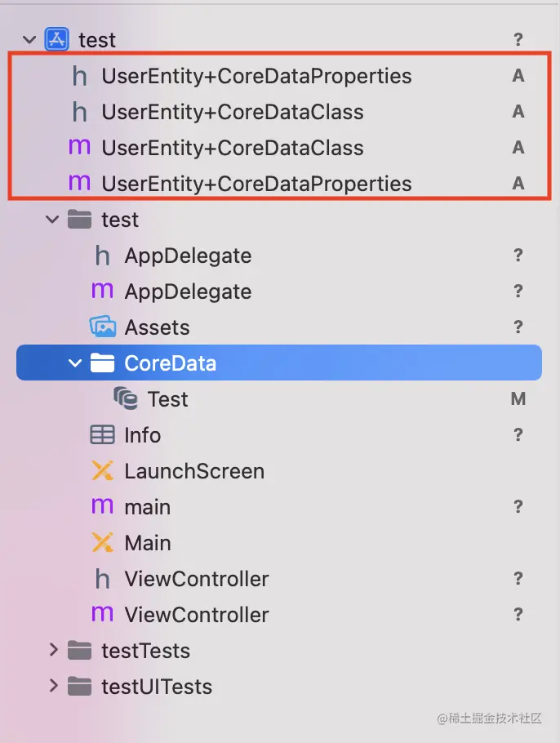Viewport: 560px width, 743px height.
Task: Click the LaunchScreen storyboard icon
Action: pyautogui.click(x=102, y=471)
